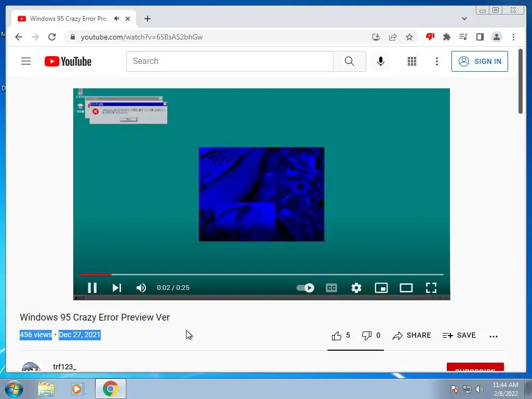
Task: Reload the YouTube page
Action: coord(52,37)
